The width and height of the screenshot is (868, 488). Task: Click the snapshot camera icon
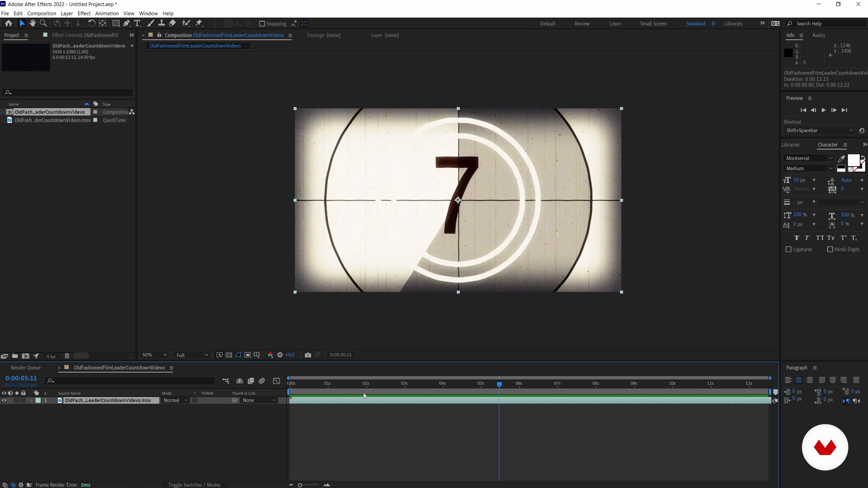coord(308,355)
